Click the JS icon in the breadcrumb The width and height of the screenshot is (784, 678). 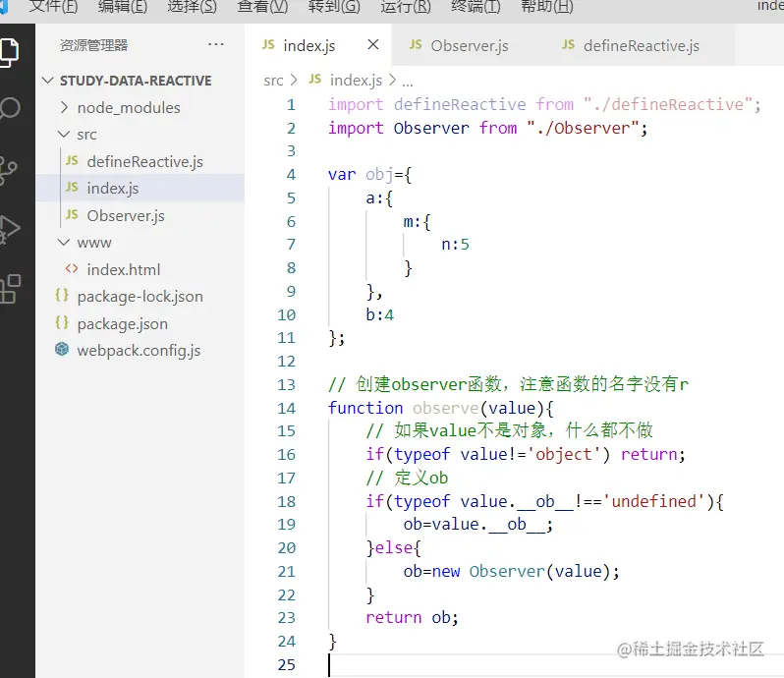315,79
